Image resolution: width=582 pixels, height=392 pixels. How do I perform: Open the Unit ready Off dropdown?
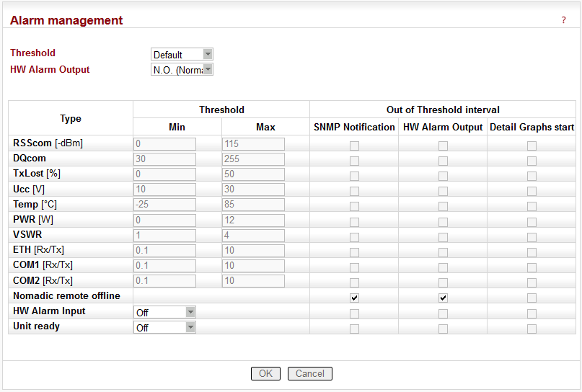(164, 327)
